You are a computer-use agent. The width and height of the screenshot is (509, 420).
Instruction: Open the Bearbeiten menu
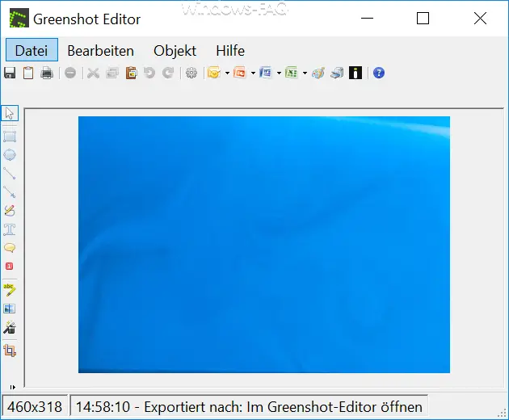click(x=101, y=51)
